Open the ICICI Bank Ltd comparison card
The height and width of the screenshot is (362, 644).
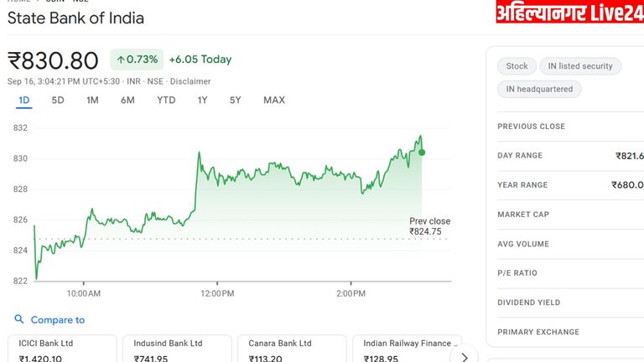tap(62, 349)
